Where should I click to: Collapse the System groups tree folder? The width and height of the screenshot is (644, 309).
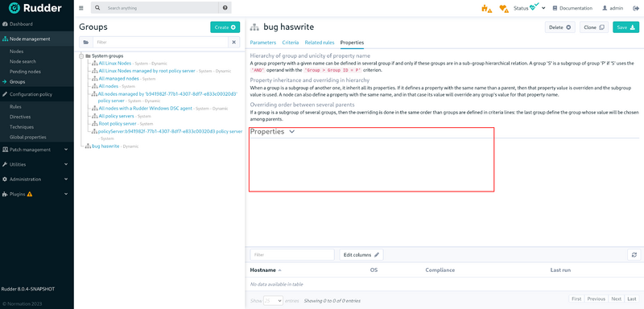pyautogui.click(x=81, y=56)
